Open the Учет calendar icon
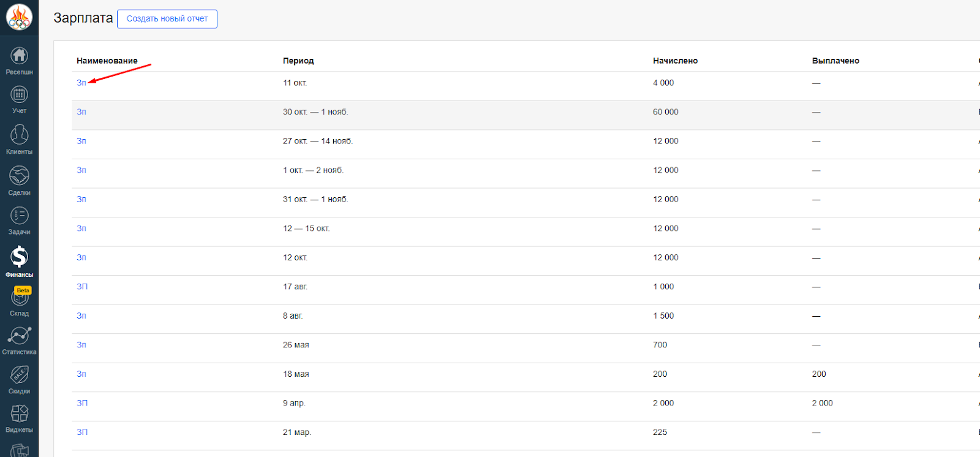This screenshot has height=457, width=980. [19, 95]
